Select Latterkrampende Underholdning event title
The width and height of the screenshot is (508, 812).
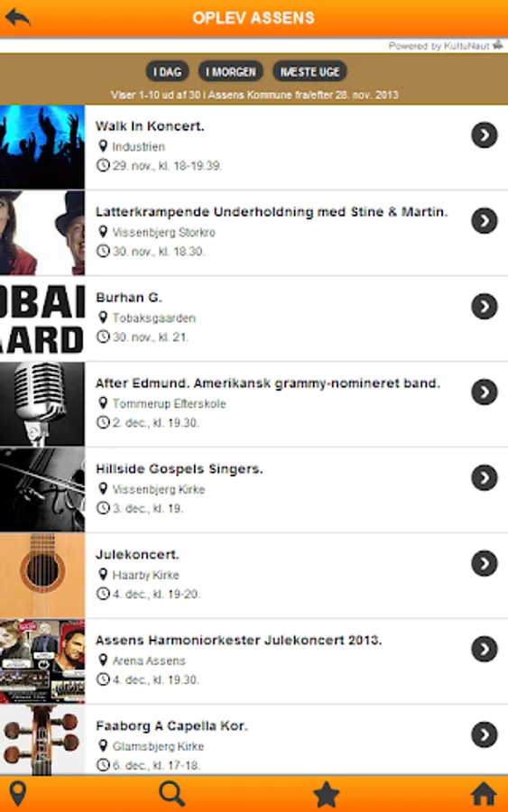[x=272, y=212]
